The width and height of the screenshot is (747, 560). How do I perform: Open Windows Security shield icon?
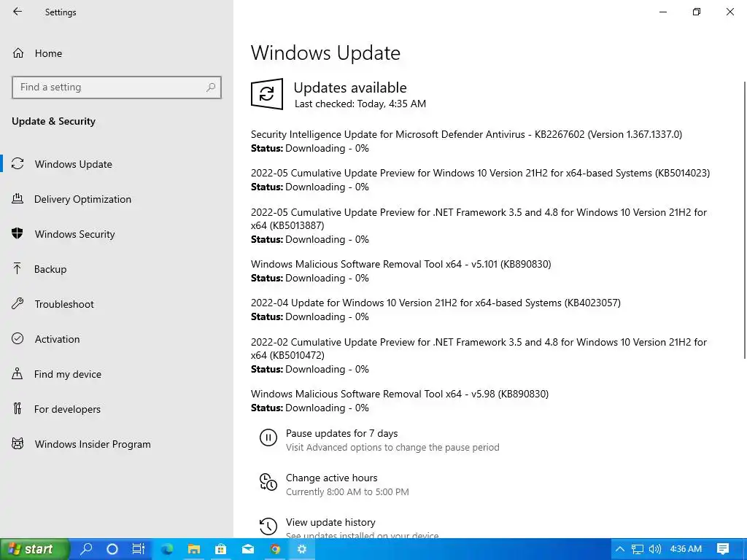point(18,234)
